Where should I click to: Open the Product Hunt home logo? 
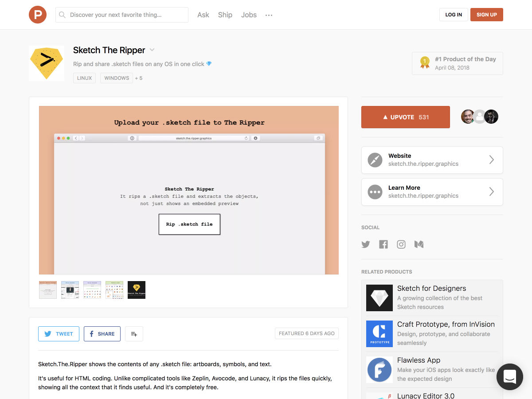38,15
